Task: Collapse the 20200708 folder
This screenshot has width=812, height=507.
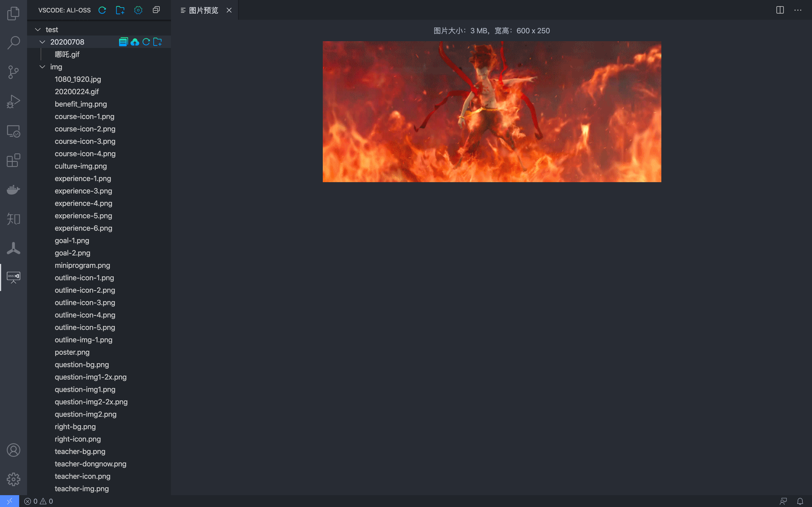Action: [42, 42]
